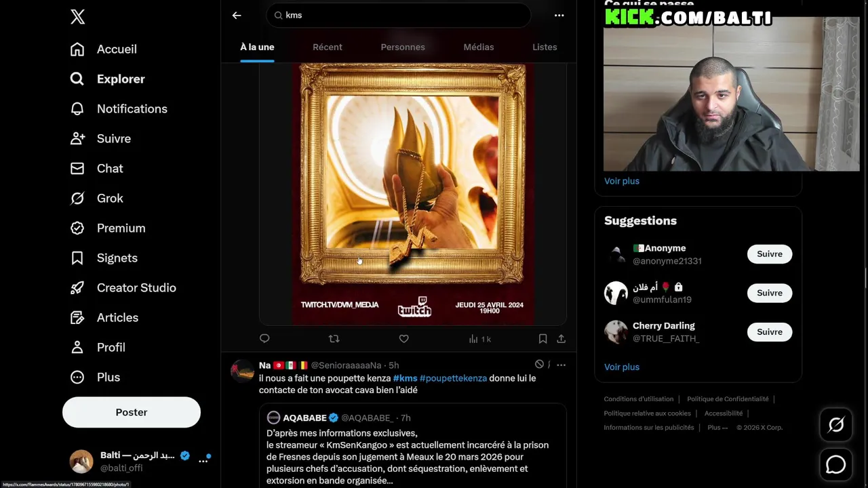Viewport: 868px width, 488px height.
Task: Open search options three-dot menu
Action: point(559,15)
